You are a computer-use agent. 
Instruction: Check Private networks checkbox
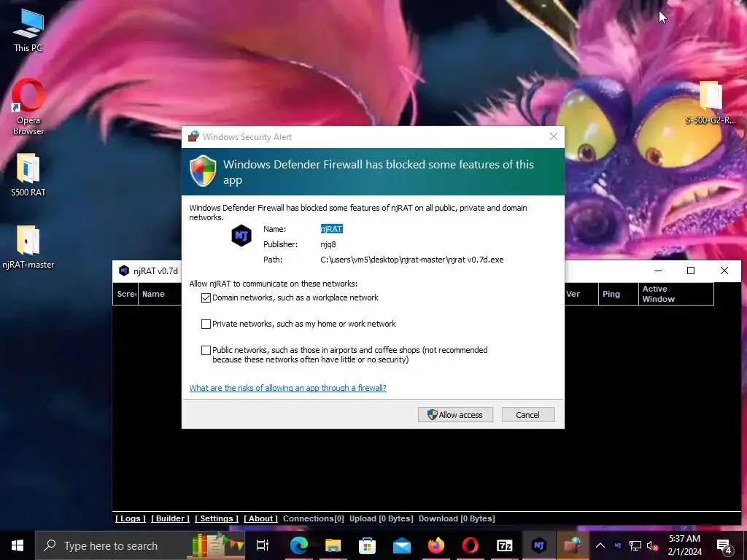coord(206,324)
